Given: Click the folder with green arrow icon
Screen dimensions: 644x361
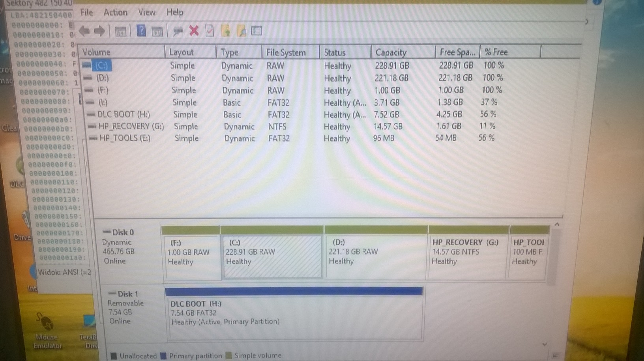Looking at the screenshot, I should pyautogui.click(x=226, y=30).
